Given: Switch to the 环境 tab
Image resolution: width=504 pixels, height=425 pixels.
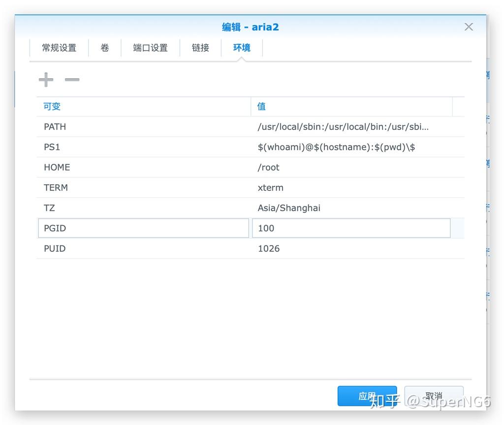Looking at the screenshot, I should tap(242, 48).
